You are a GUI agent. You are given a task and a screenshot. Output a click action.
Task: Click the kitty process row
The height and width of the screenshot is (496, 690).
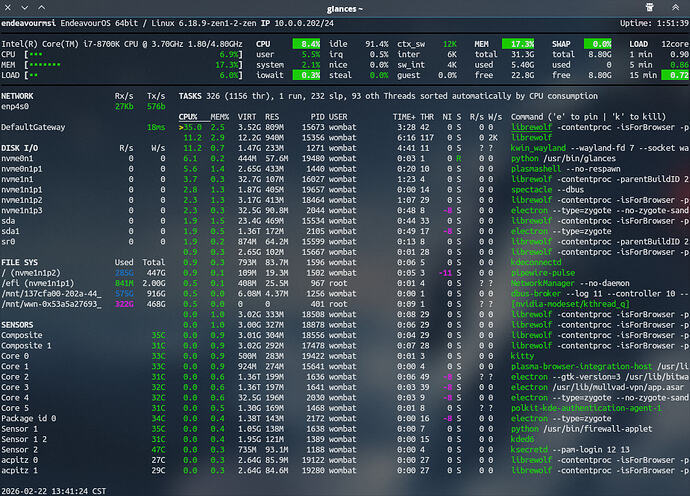pyautogui.click(x=523, y=356)
